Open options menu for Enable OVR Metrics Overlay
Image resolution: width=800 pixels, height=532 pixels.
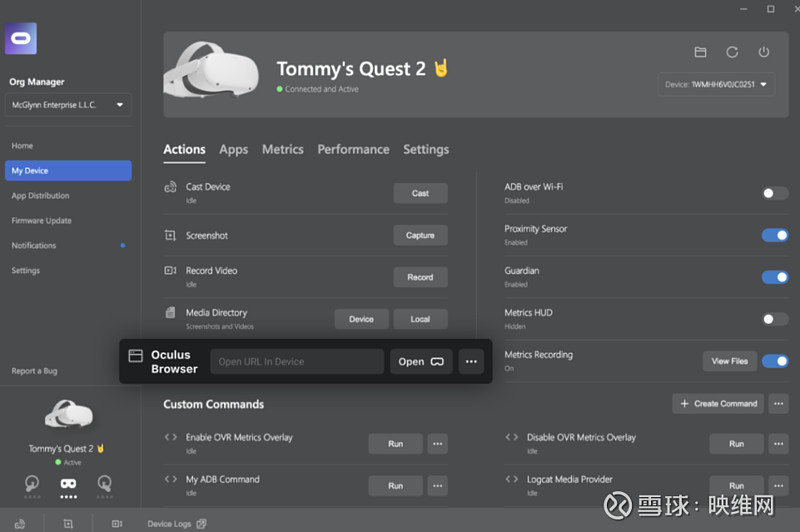coord(437,444)
